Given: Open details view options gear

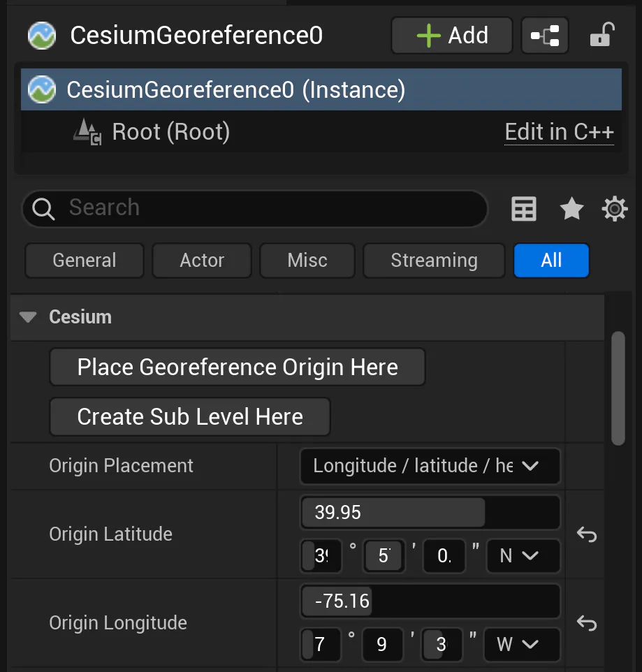Looking at the screenshot, I should [x=615, y=209].
